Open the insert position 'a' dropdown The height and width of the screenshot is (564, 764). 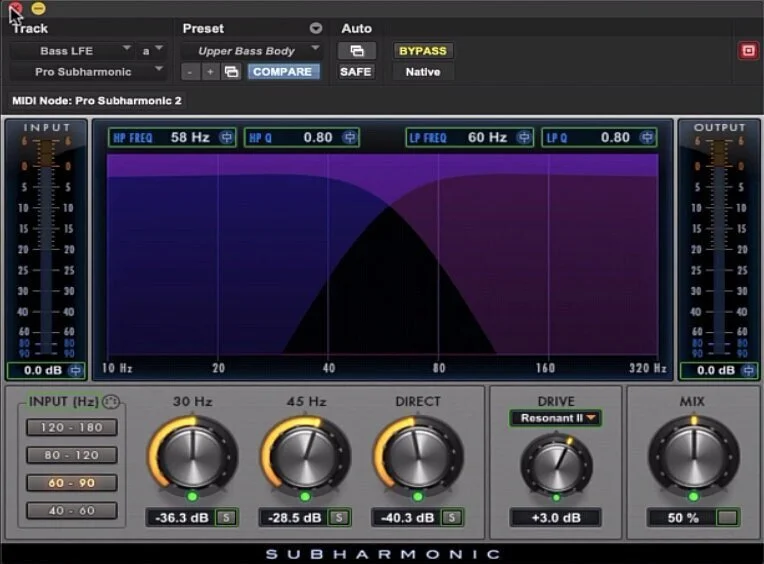(152, 51)
